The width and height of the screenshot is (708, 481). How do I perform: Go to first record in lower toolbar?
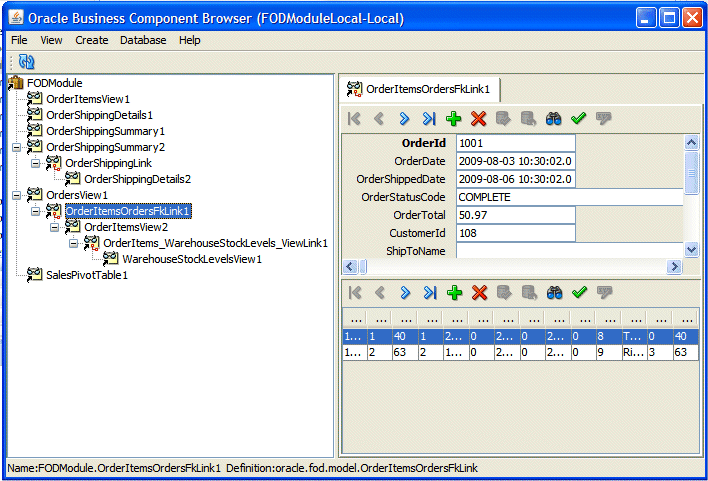[x=355, y=293]
